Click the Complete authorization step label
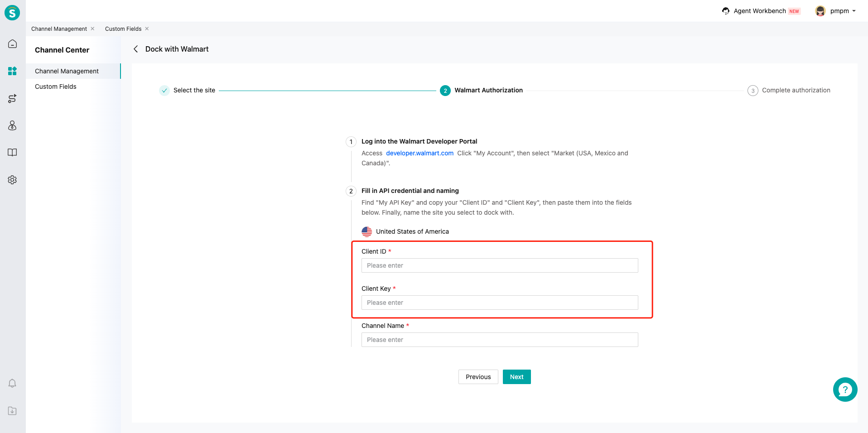 coord(796,90)
